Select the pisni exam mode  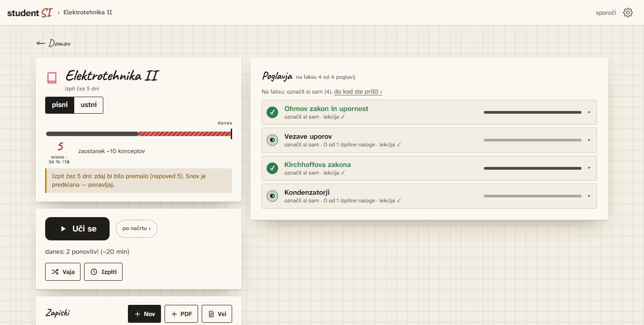(60, 105)
